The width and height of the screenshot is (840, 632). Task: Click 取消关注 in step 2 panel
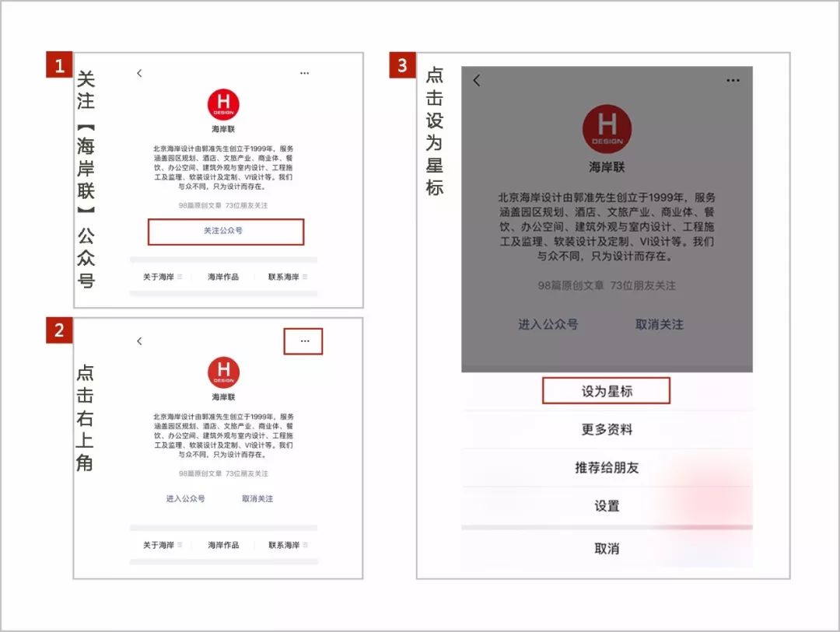(257, 498)
